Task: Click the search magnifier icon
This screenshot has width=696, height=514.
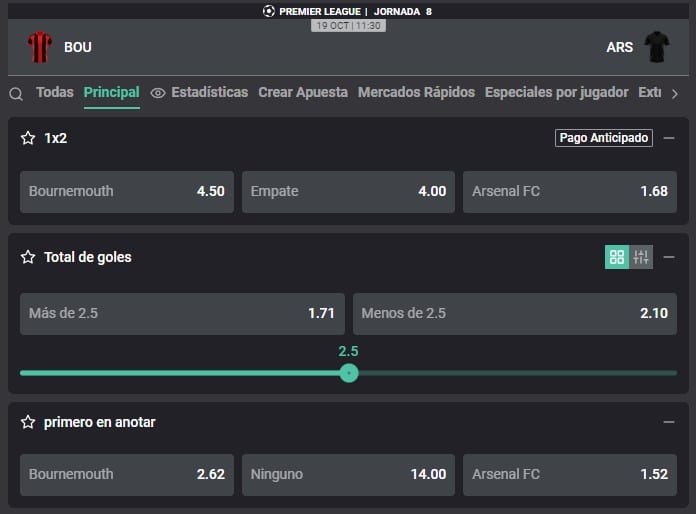Action: pyautogui.click(x=16, y=94)
